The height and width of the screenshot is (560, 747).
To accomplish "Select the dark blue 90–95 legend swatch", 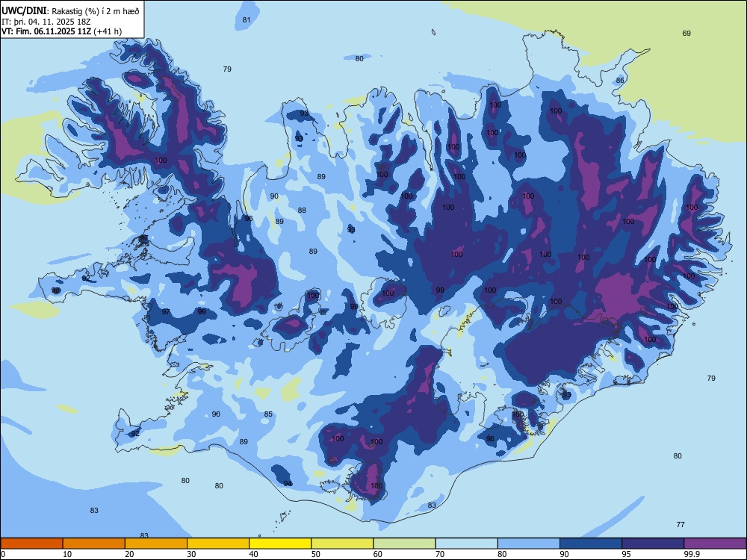I will tap(591, 544).
